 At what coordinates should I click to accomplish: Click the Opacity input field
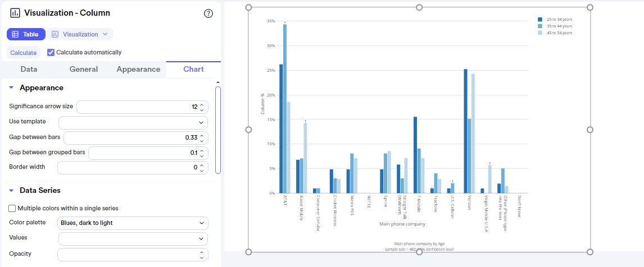(x=133, y=255)
